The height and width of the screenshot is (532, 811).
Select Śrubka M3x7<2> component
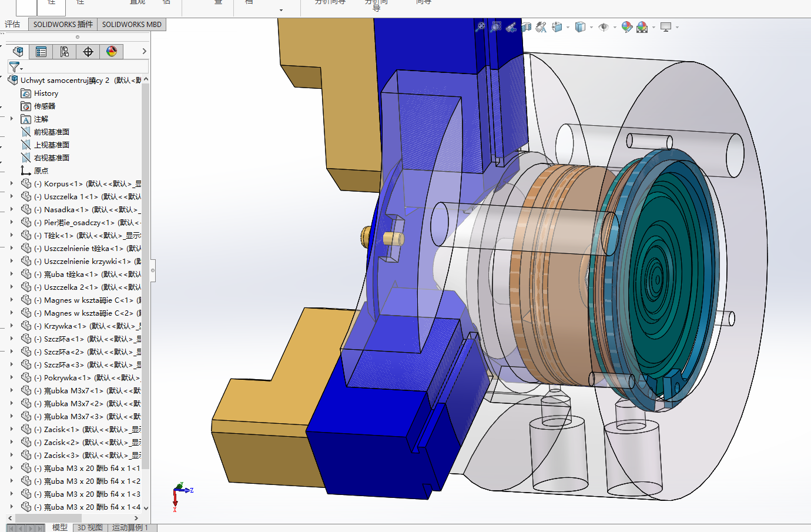[x=81, y=404]
